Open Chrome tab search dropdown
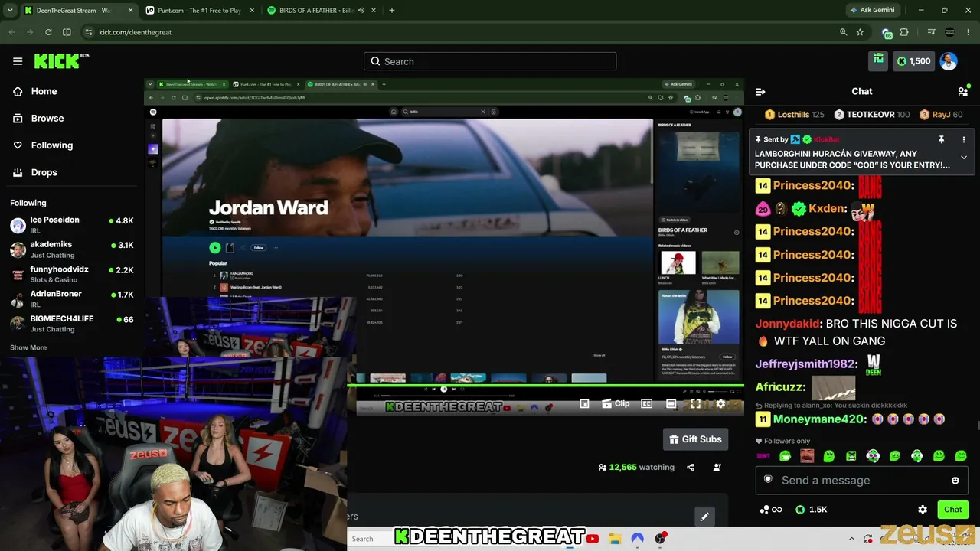Viewport: 980px width, 551px height. click(x=10, y=11)
